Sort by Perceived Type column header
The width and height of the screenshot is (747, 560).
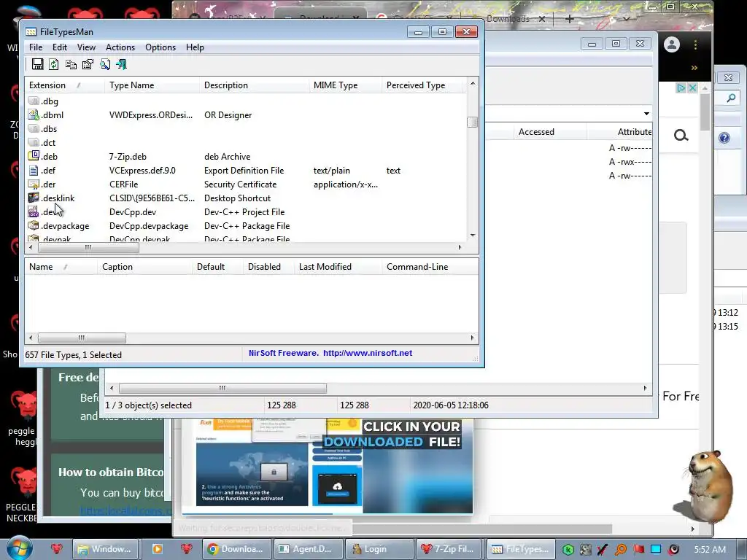(422, 85)
